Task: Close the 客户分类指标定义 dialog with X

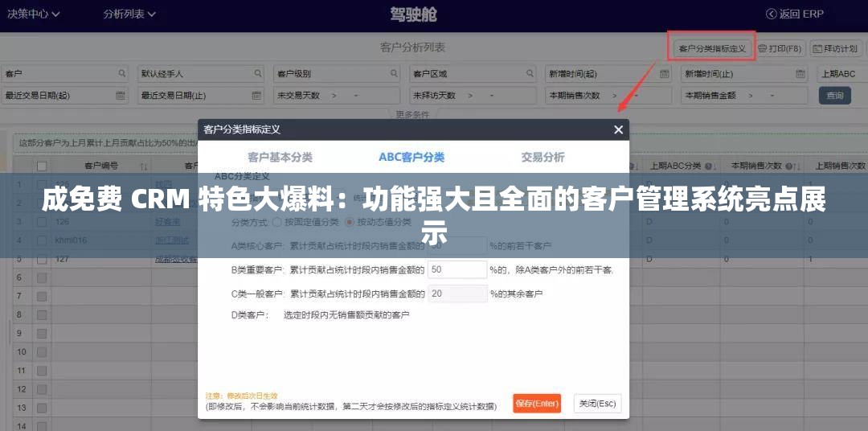Action: pyautogui.click(x=618, y=129)
